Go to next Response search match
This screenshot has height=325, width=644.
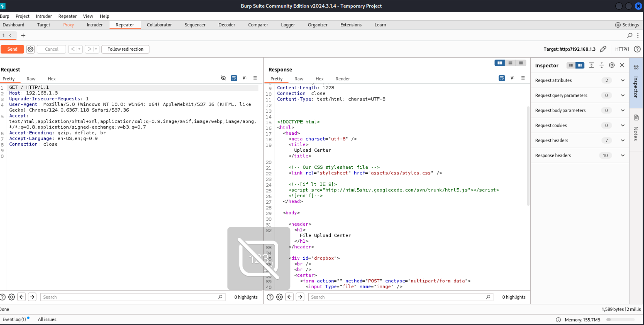point(300,297)
